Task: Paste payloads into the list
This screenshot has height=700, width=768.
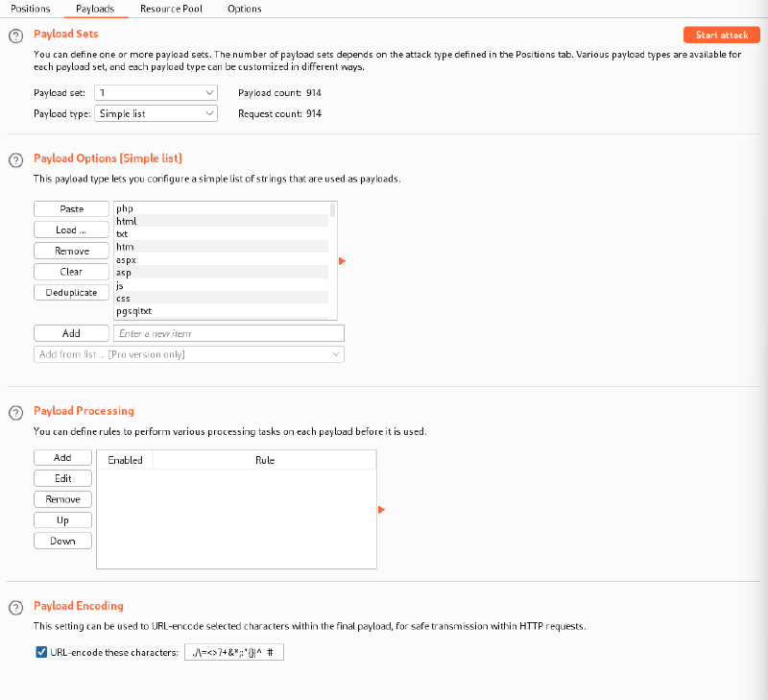Action: pos(70,208)
